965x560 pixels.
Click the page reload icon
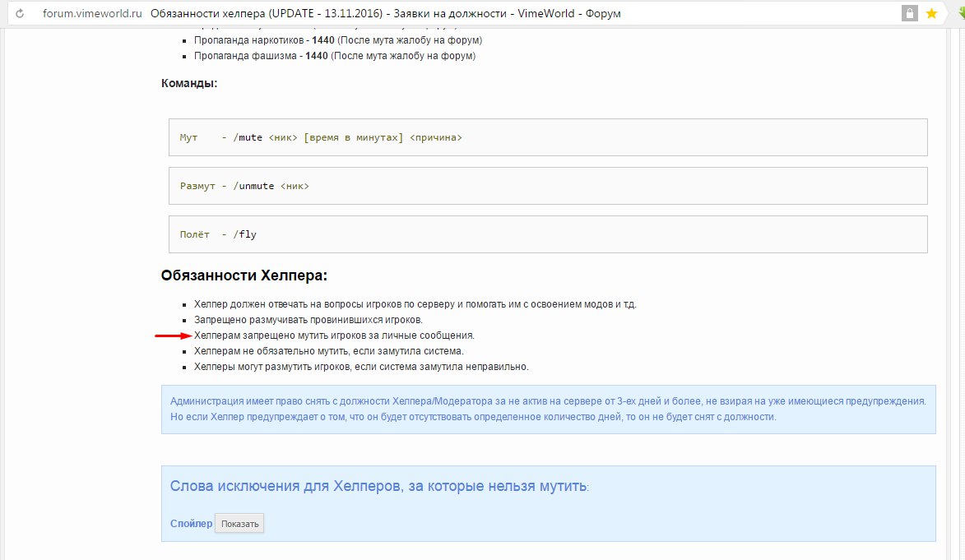pyautogui.click(x=20, y=13)
